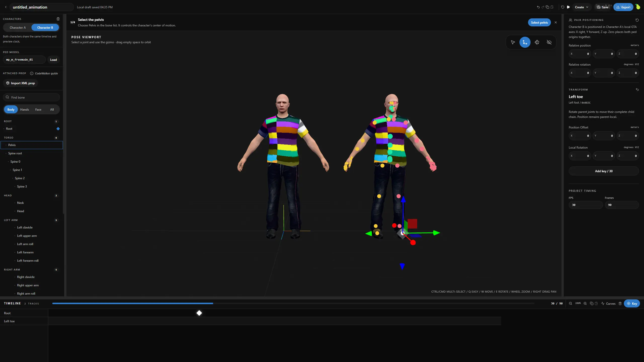The height and width of the screenshot is (362, 644).
Task: Click the undo arrow in top toolbar
Action: (538, 7)
